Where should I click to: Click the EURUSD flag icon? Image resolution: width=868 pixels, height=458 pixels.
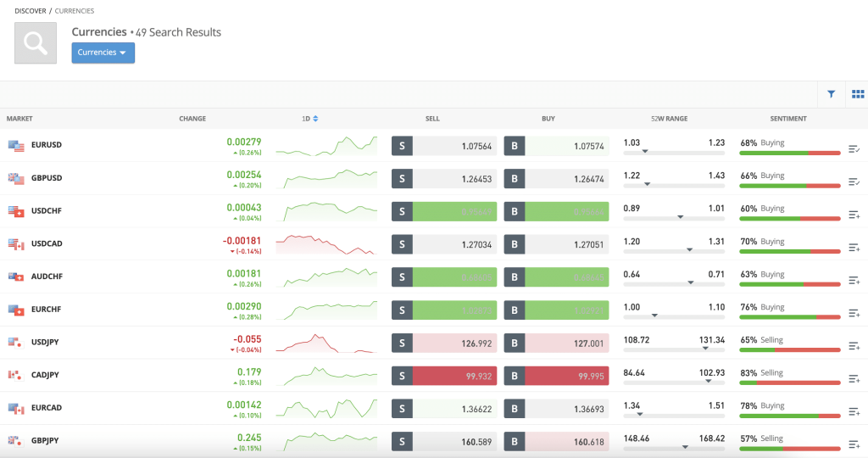coord(16,145)
